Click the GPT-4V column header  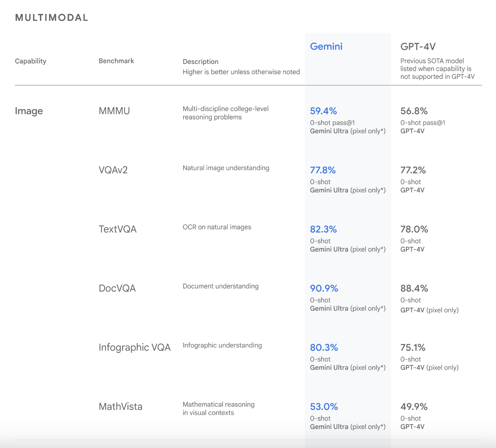pos(418,46)
